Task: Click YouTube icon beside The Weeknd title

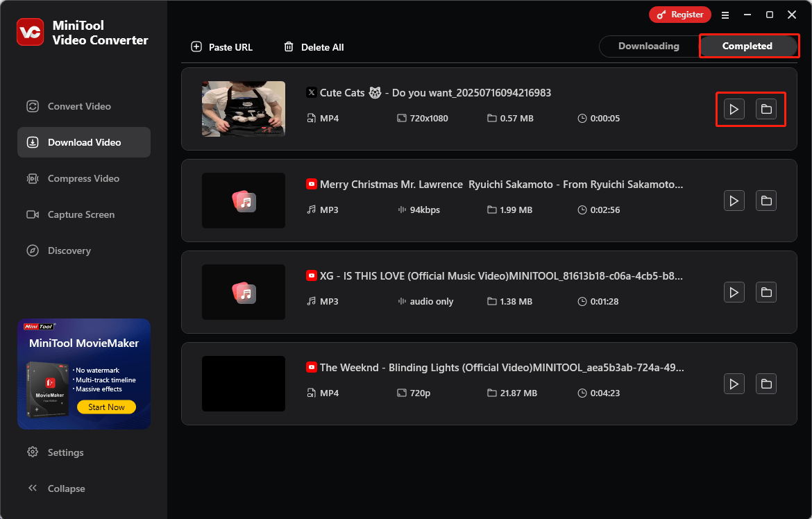Action: (311, 368)
